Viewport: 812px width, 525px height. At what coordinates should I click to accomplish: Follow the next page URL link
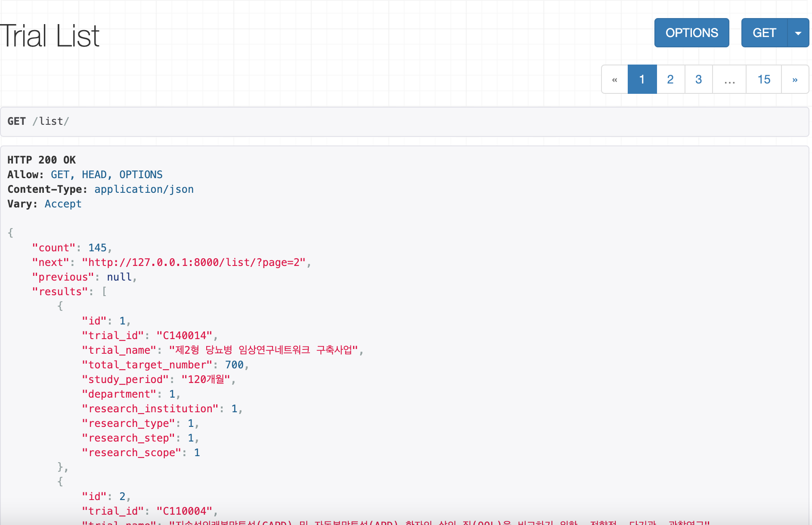194,262
